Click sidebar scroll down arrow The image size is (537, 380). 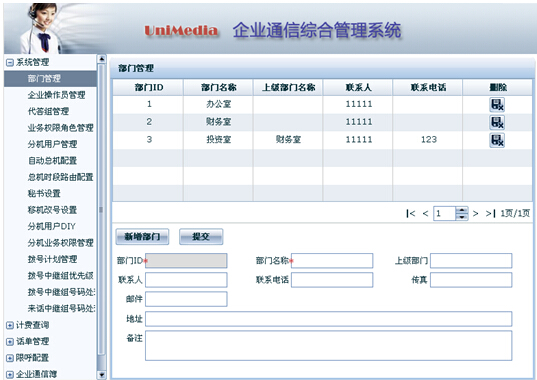(x=101, y=375)
